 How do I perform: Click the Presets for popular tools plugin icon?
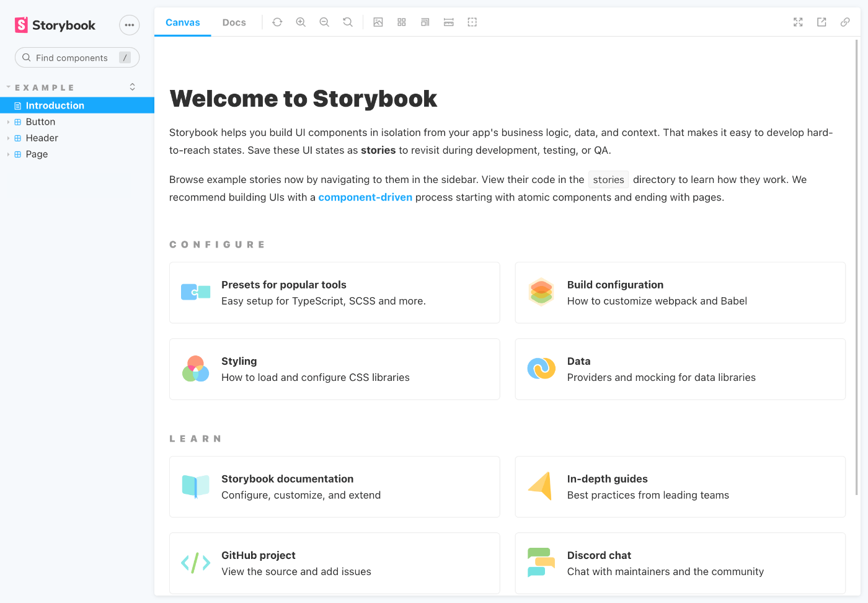click(195, 292)
